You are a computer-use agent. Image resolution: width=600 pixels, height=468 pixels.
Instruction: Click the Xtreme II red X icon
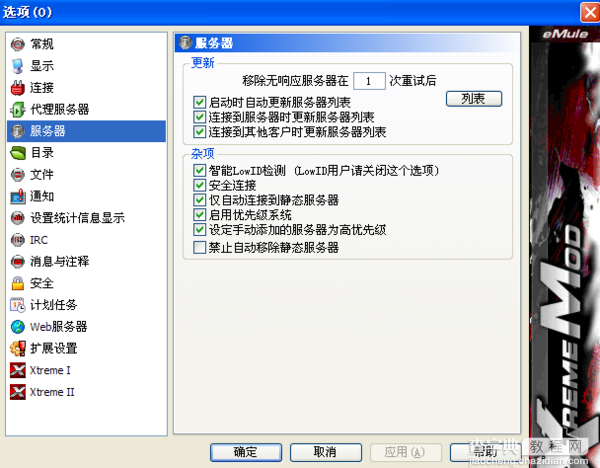tap(18, 392)
